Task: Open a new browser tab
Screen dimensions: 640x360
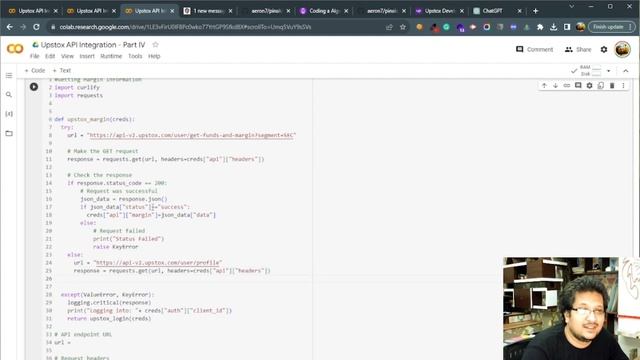Action: pyautogui.click(x=536, y=11)
